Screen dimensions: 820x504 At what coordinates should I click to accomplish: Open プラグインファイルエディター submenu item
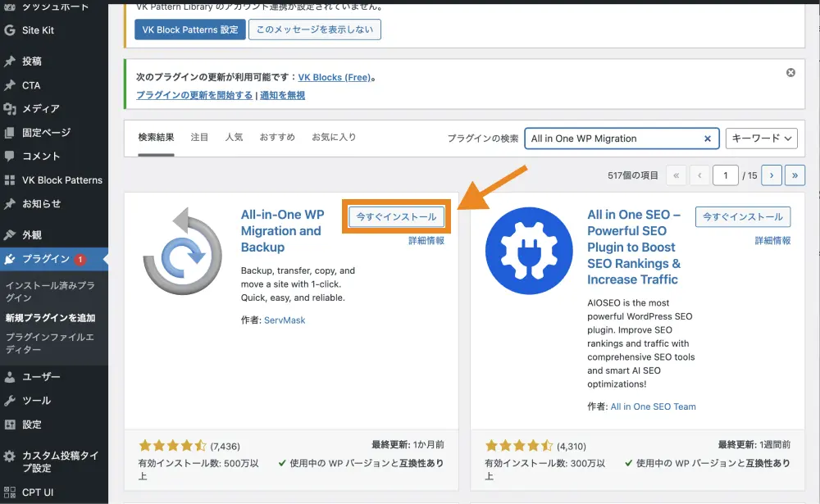[x=50, y=343]
